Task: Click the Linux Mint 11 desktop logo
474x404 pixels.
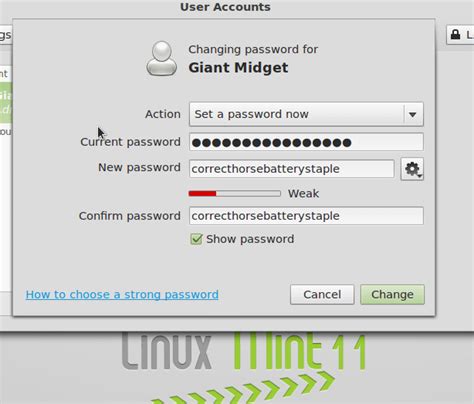Action: coord(244,353)
